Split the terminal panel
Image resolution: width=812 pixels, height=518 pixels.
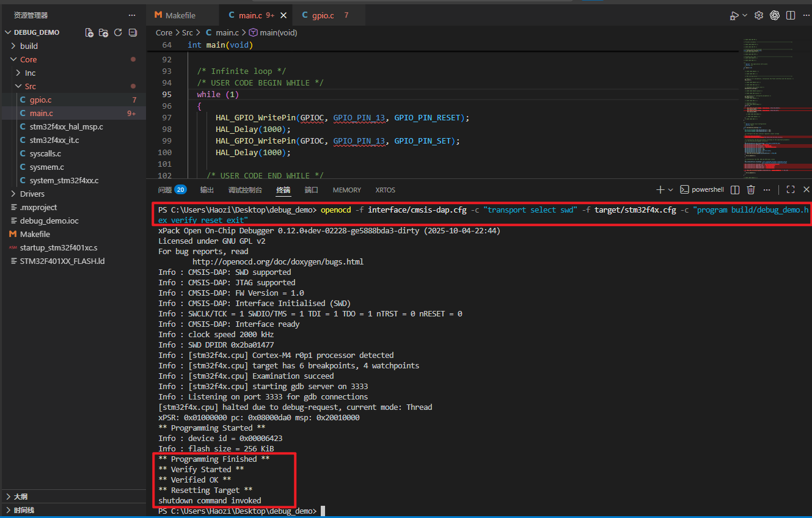735,190
